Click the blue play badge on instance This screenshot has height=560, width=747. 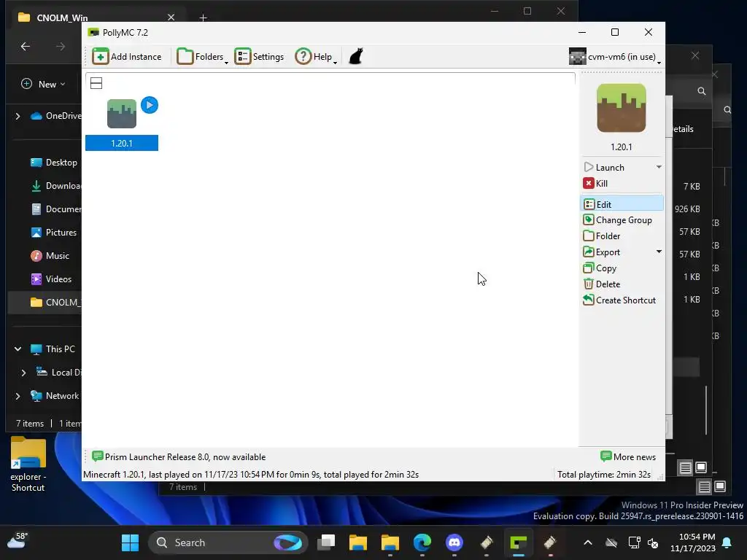click(150, 105)
